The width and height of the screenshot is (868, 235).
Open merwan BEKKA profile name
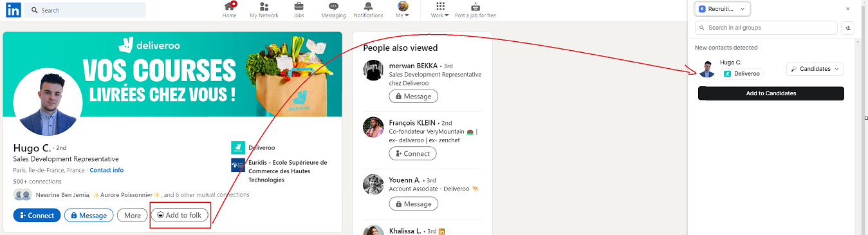click(414, 66)
